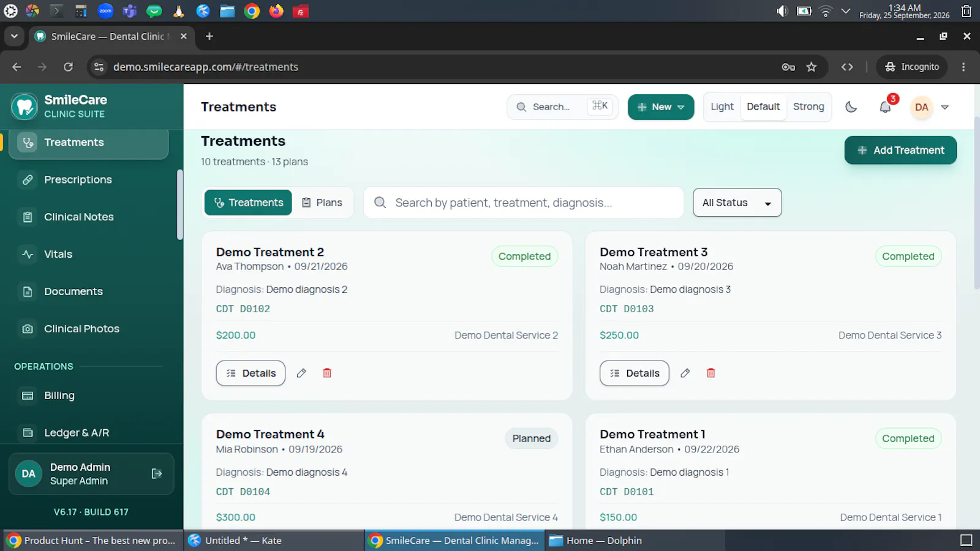Select Strong contrast option
Screen dimensions: 980x551
[x=809, y=107]
